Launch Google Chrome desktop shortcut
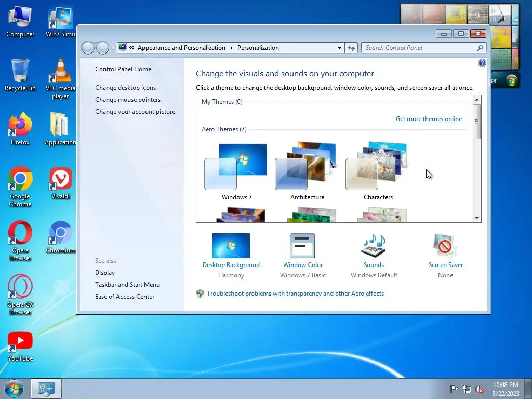The width and height of the screenshot is (532, 399). click(20, 187)
